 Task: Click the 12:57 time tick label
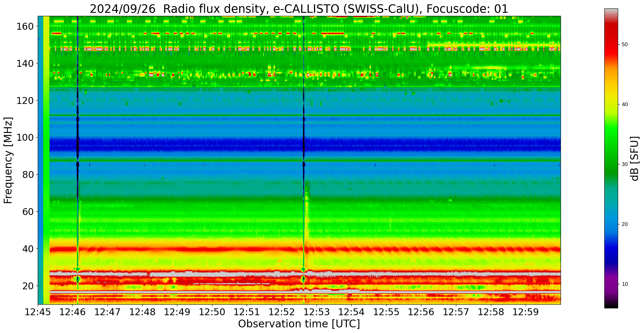point(456,312)
